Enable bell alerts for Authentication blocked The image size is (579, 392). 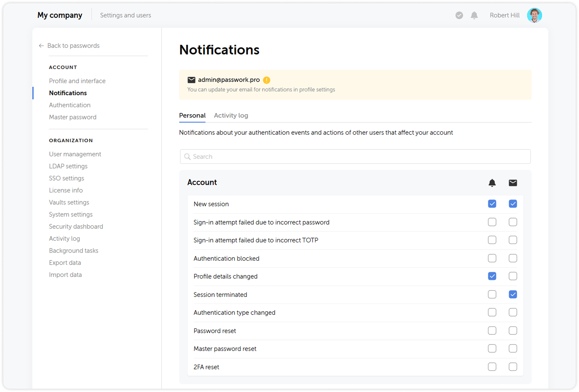click(x=492, y=258)
